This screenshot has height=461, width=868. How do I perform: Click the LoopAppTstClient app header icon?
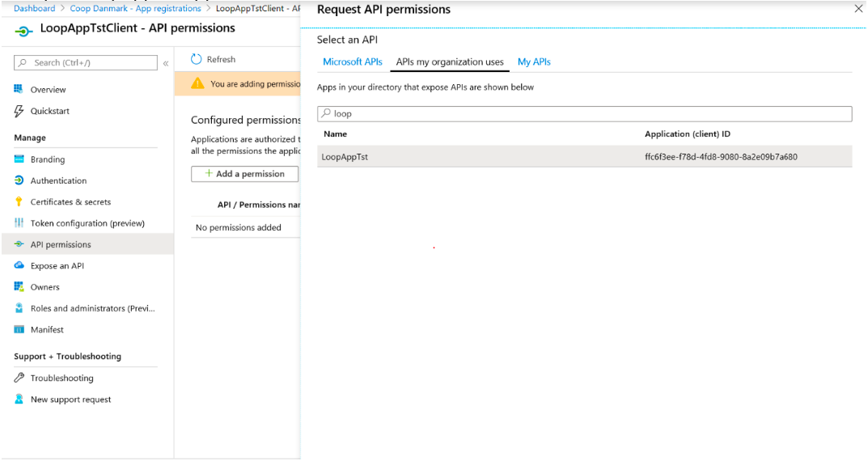tap(23, 32)
